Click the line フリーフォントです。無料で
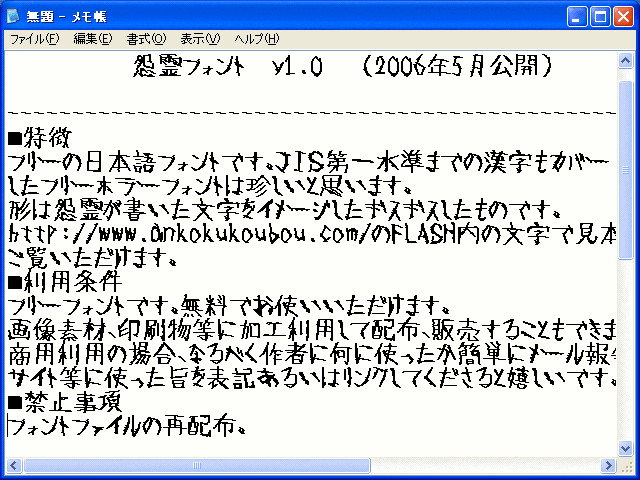Image resolution: width=640 pixels, height=480 pixels. coord(229,305)
